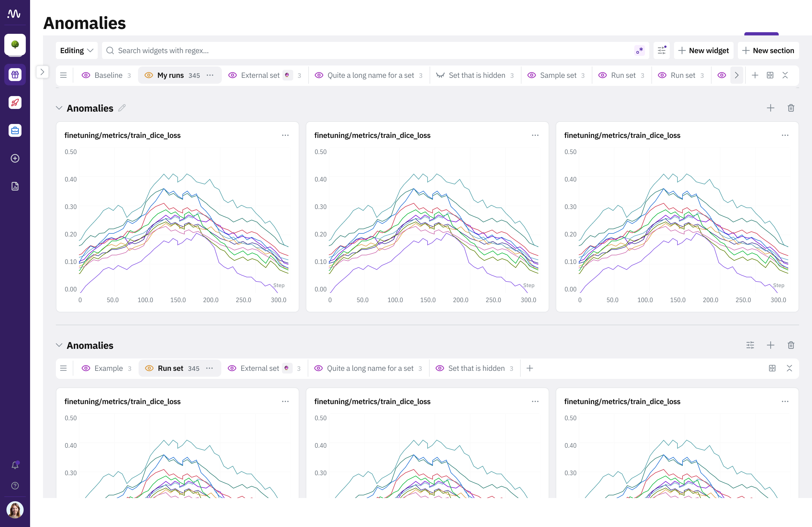Delete the second Anomalies section
This screenshot has width=812, height=527.
[x=791, y=345]
